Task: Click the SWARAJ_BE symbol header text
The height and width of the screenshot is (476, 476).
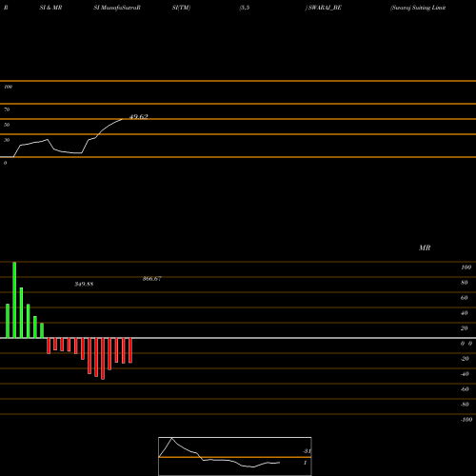Action: [325, 8]
